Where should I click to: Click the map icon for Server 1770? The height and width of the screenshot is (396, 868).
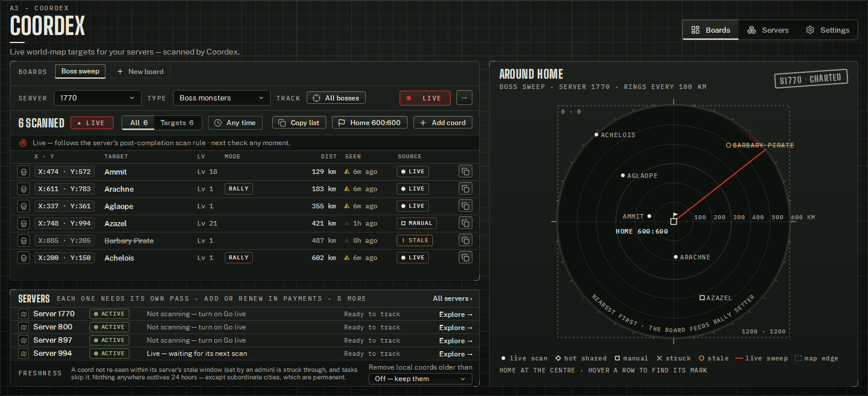pos(24,314)
